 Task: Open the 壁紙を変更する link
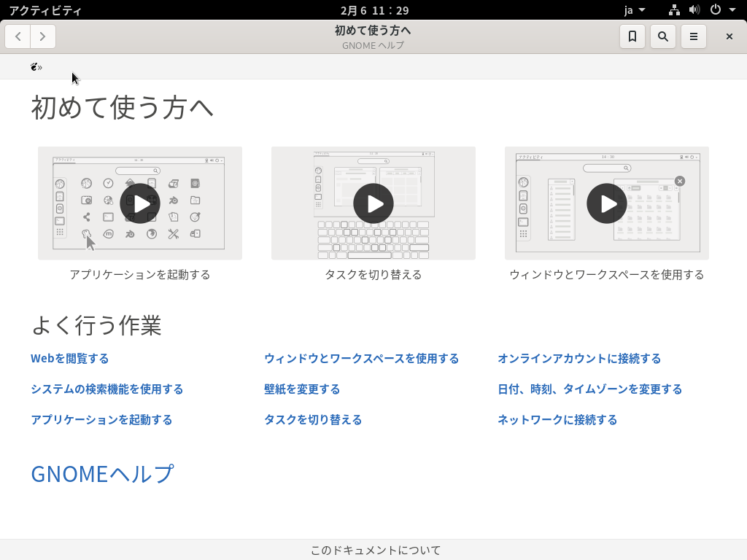pos(302,389)
